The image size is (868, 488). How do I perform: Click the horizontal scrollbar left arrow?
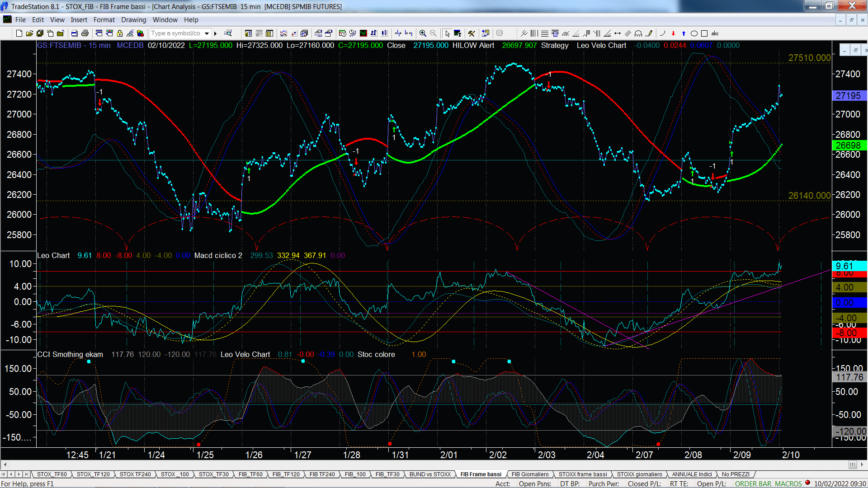click(5, 465)
